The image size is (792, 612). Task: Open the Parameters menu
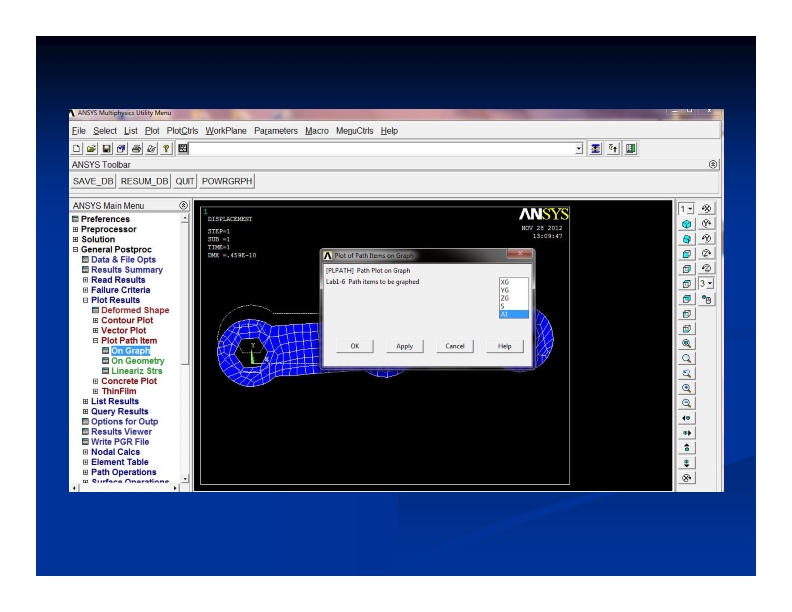tap(276, 131)
